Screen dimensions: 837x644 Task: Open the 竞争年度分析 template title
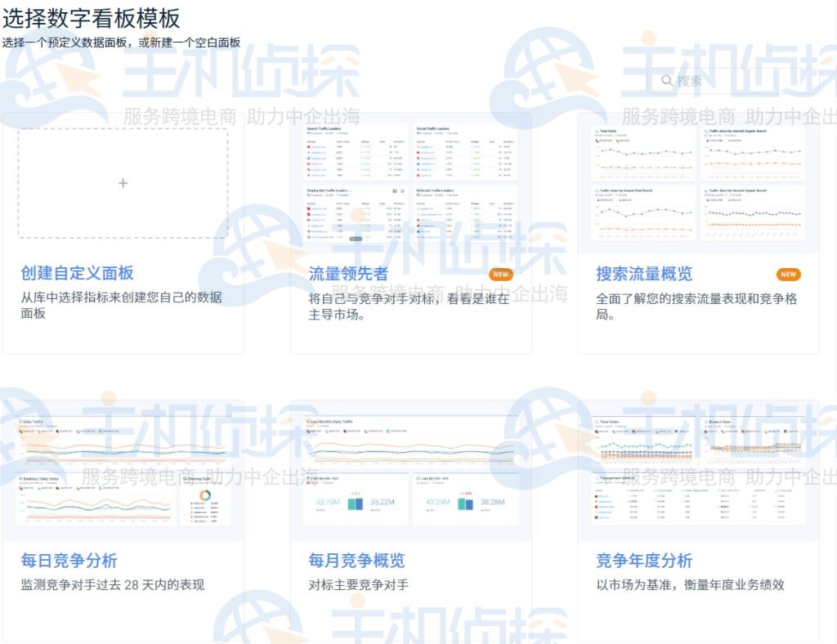tap(644, 561)
